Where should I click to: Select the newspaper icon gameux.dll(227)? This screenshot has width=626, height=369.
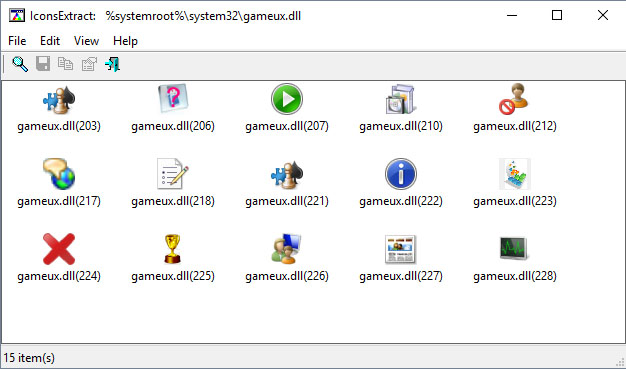click(401, 249)
